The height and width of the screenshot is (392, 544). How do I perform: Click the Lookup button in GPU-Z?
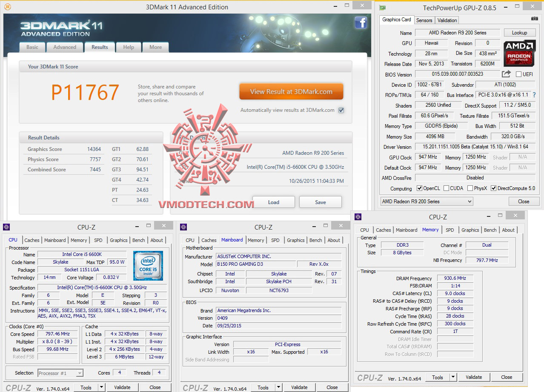519,33
